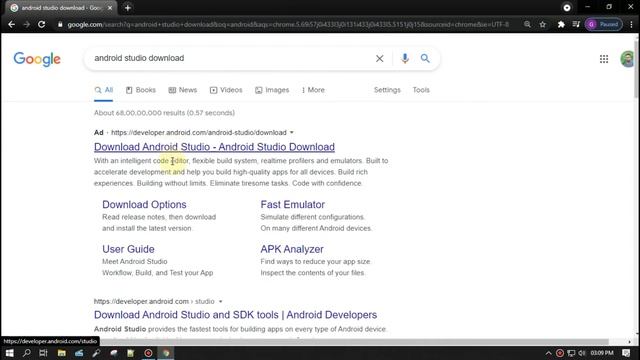The height and width of the screenshot is (360, 640).
Task: Open search Tools
Action: [x=421, y=90]
